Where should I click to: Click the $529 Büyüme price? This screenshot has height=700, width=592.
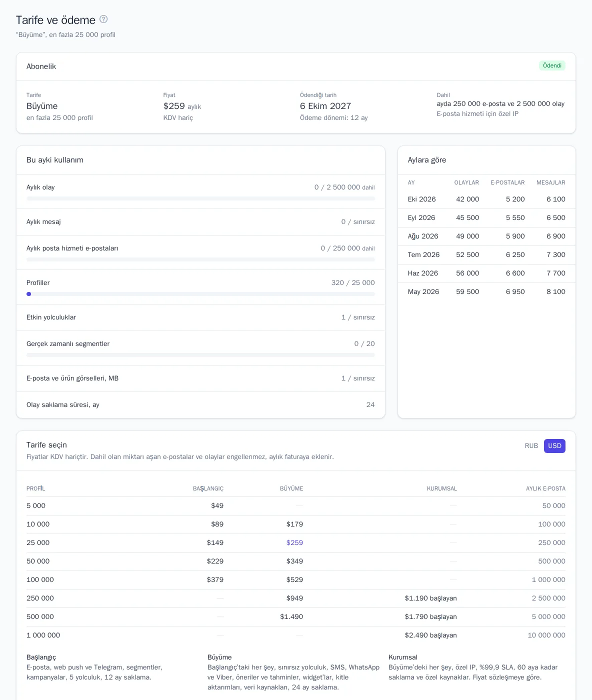[x=294, y=580]
